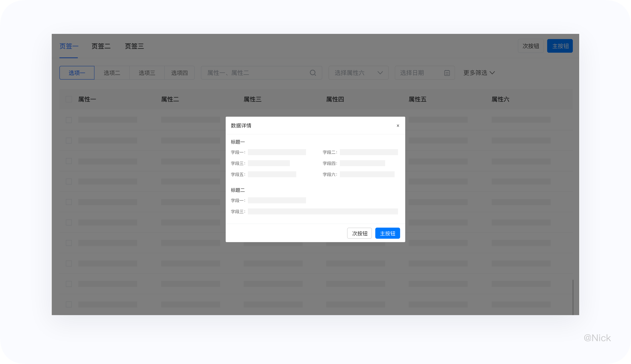The width and height of the screenshot is (631, 364).
Task: Check the last table row checkbox
Action: (69, 304)
